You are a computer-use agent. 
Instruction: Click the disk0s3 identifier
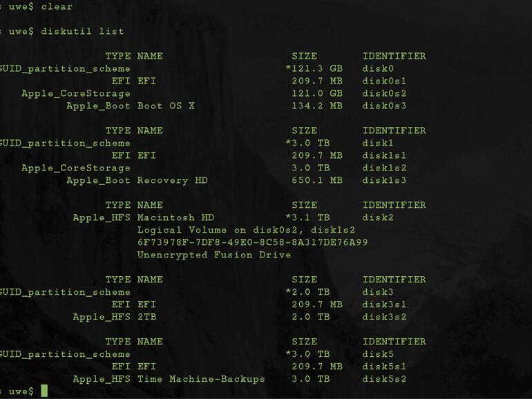[384, 106]
